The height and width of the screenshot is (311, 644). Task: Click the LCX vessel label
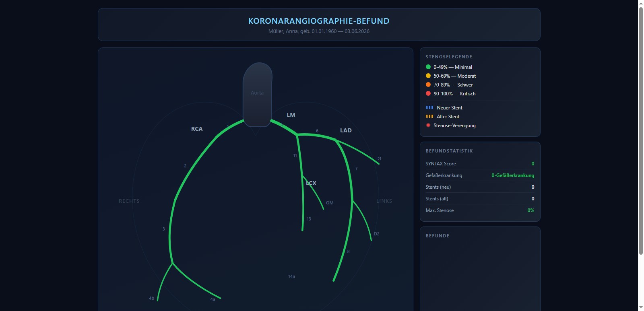coord(311,183)
